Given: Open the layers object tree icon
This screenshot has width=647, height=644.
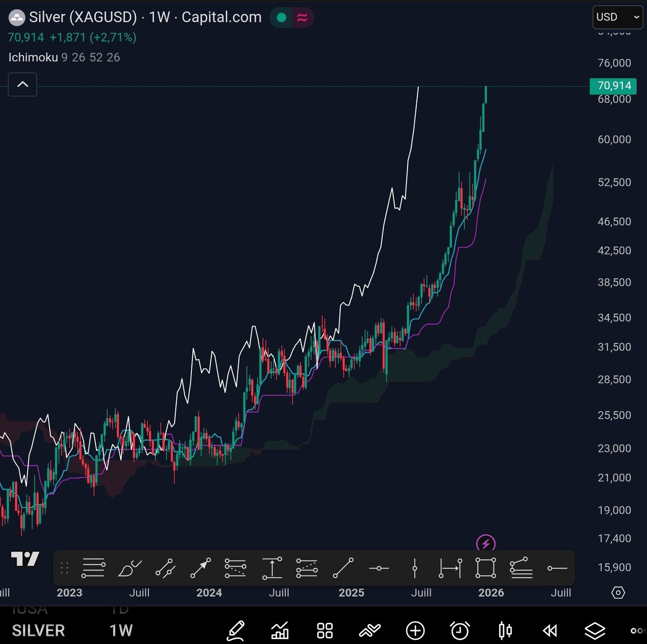Looking at the screenshot, I should (x=595, y=630).
